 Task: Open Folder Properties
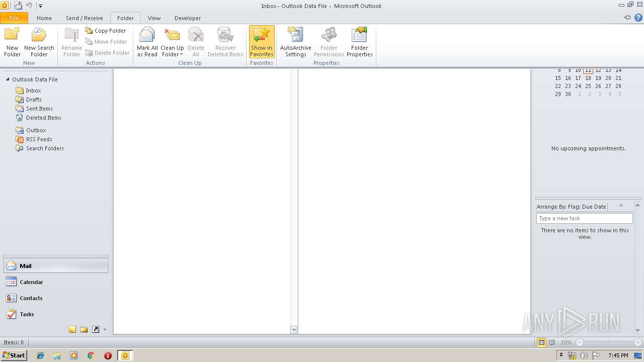pos(360,42)
